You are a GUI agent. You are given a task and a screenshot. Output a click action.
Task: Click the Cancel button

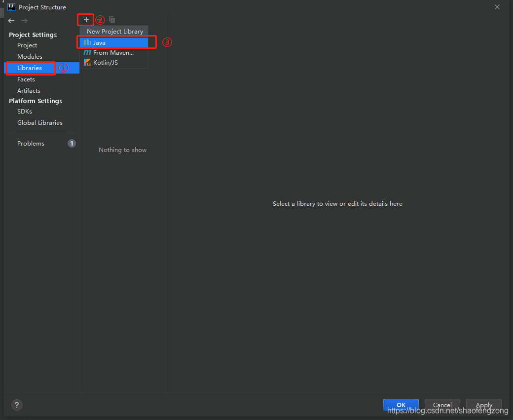click(x=442, y=405)
